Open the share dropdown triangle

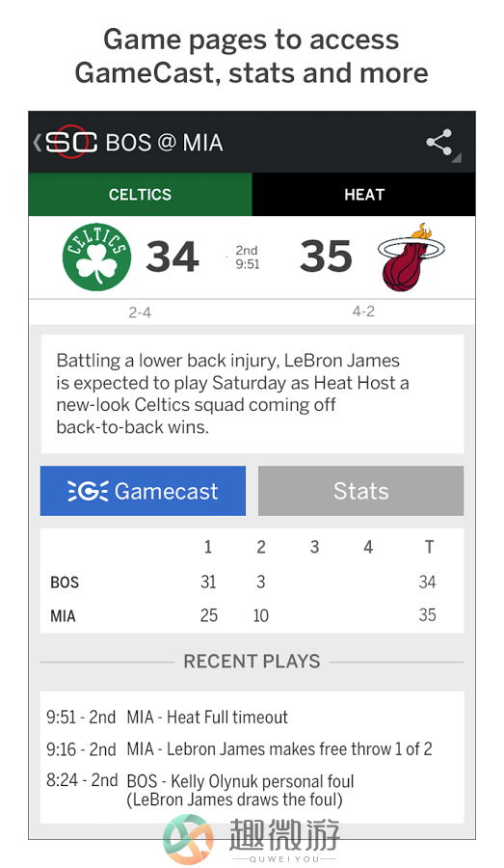click(457, 158)
